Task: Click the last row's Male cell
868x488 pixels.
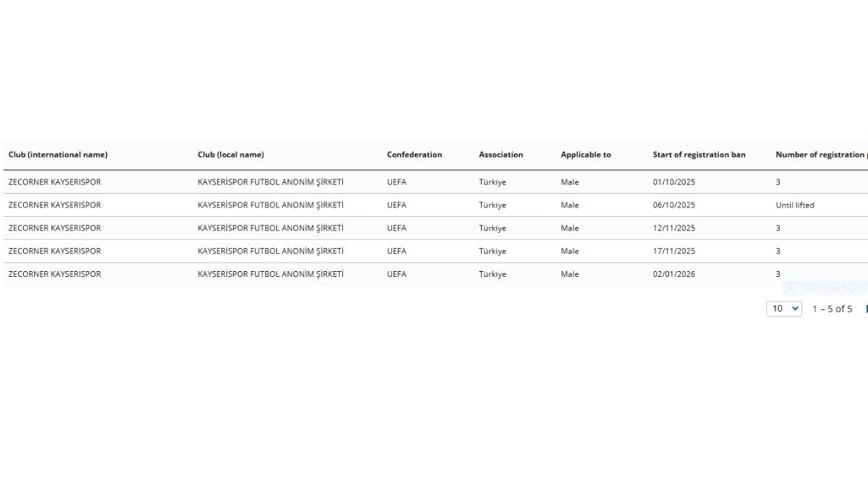Action: coord(569,275)
